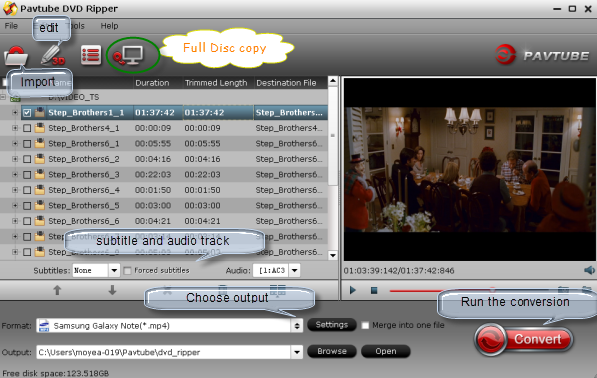Screen dimensions: 597x378
Task: Check the Step_Brothers6_6 title checkbox
Action: point(27,221)
